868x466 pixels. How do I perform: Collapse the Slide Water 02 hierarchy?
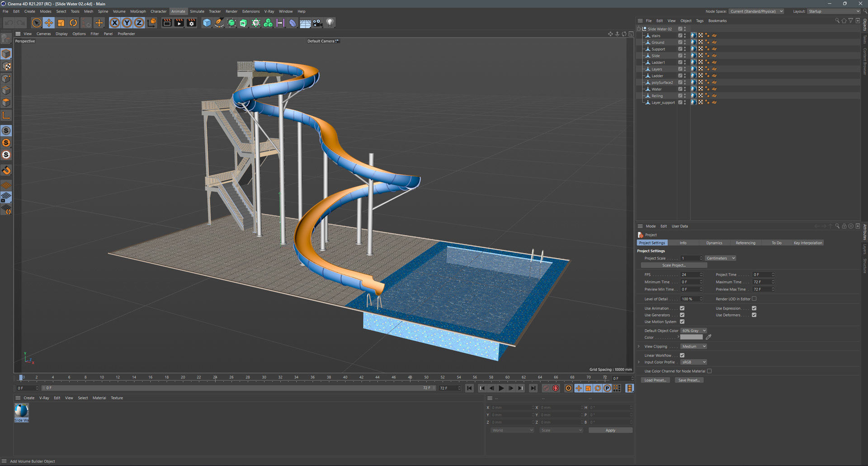pyautogui.click(x=639, y=29)
